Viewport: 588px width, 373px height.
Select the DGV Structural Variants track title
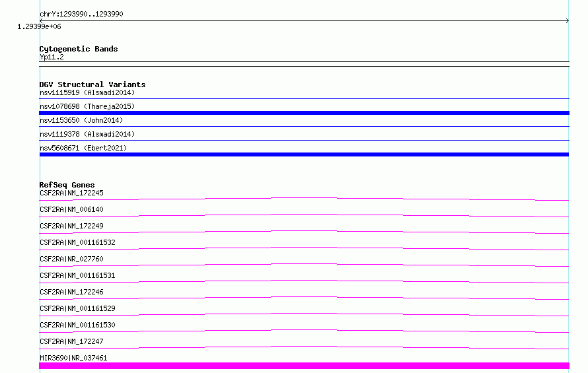[92, 85]
